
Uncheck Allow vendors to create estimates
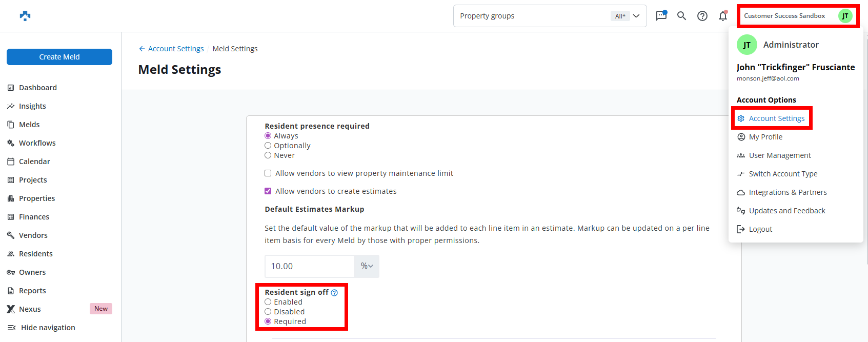point(268,191)
